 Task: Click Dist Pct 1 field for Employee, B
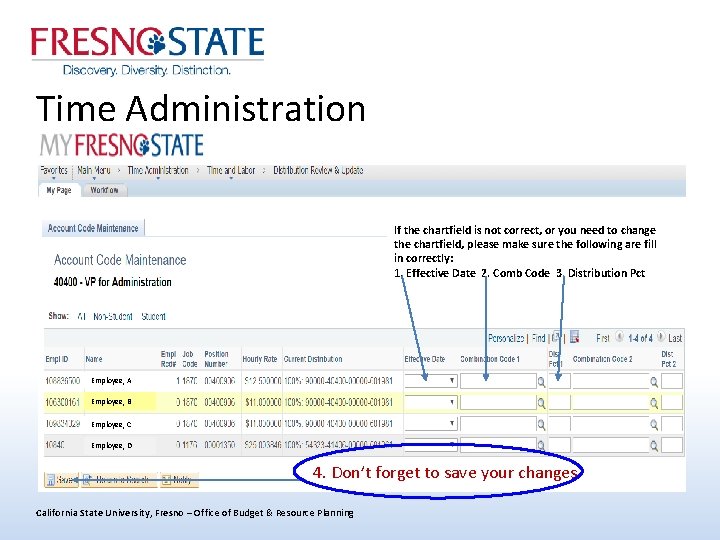pyautogui.click(x=560, y=403)
